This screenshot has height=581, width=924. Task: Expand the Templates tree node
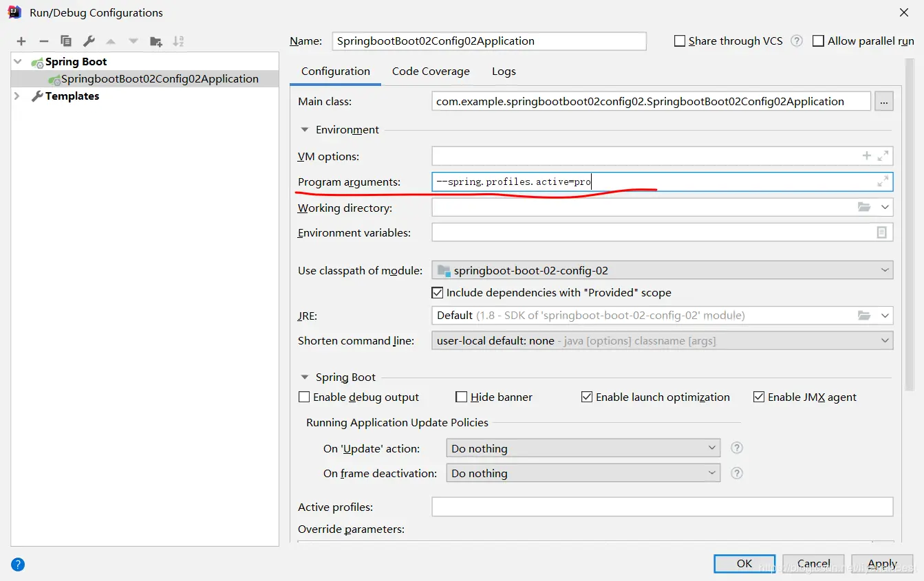(x=17, y=96)
